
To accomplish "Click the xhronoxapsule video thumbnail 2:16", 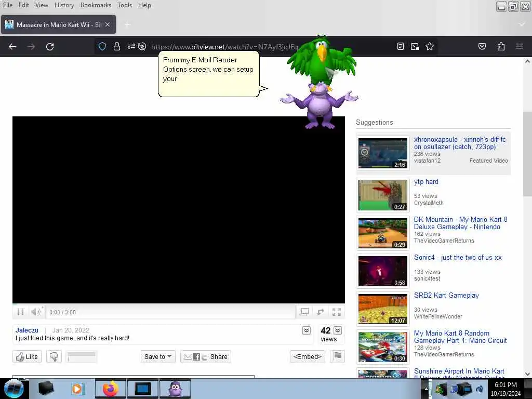I will [383, 153].
